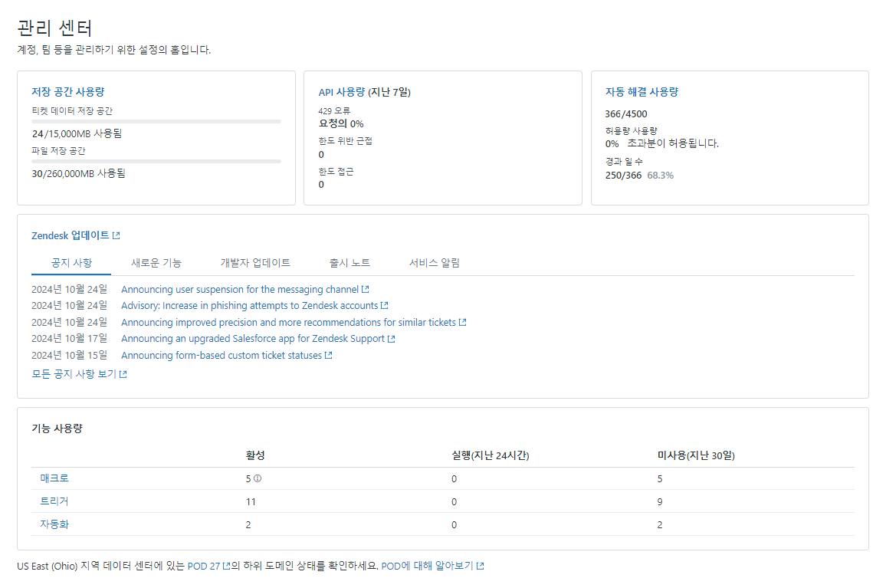
Task: Click 모든 공지 사항 보기 link
Action: click(74, 374)
